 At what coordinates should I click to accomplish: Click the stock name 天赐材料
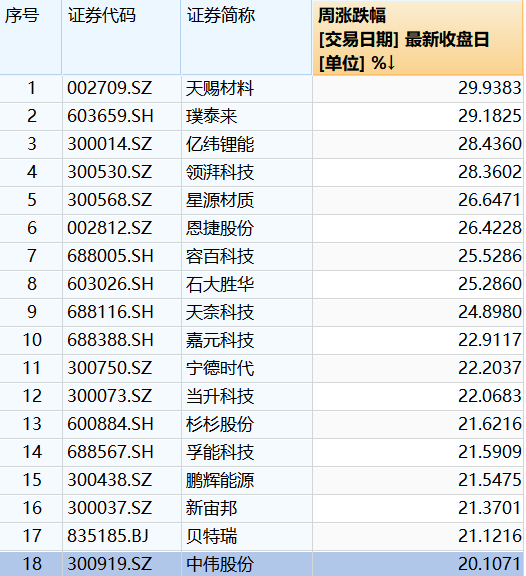coord(220,89)
